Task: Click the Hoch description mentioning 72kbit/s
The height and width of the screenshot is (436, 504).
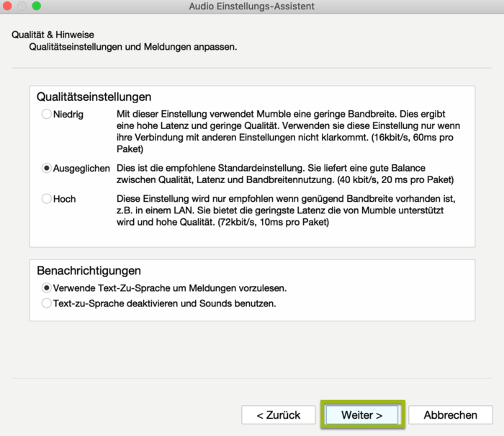Action: [x=286, y=210]
